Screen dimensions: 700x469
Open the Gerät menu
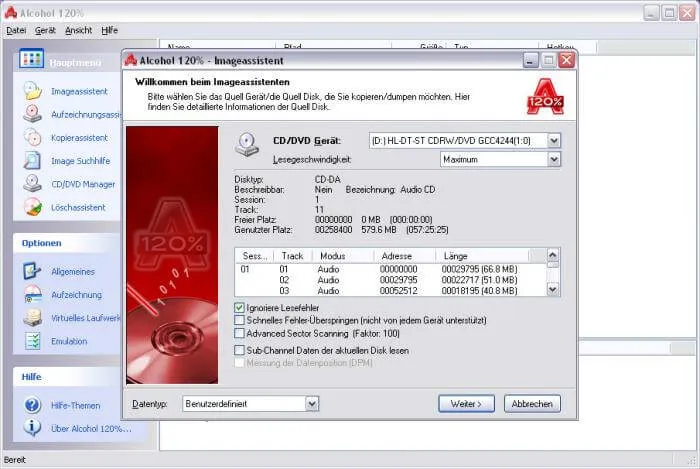(45, 30)
